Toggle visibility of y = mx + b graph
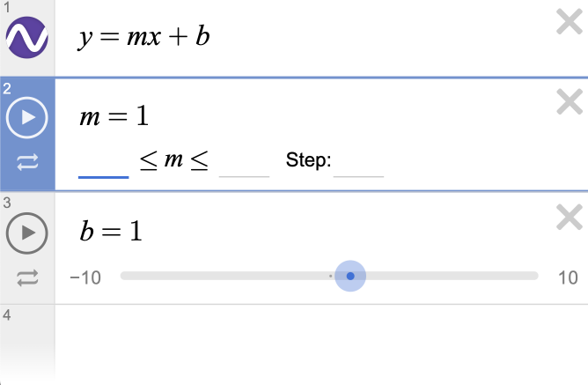 pos(26,37)
